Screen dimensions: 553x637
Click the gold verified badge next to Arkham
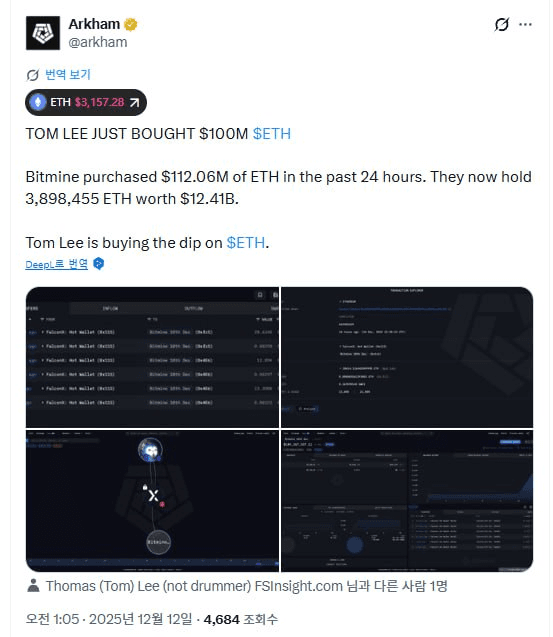point(130,24)
